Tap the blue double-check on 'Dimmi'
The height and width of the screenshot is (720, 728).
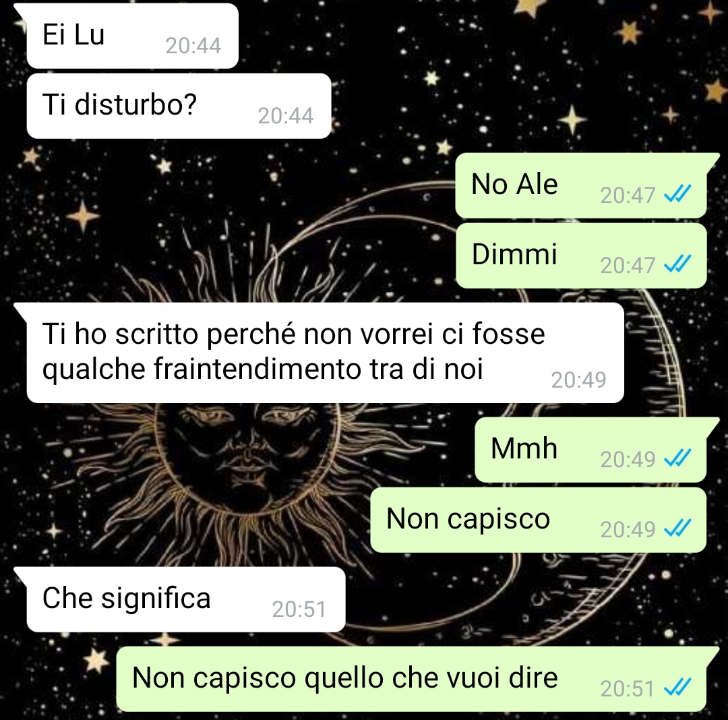(x=677, y=264)
